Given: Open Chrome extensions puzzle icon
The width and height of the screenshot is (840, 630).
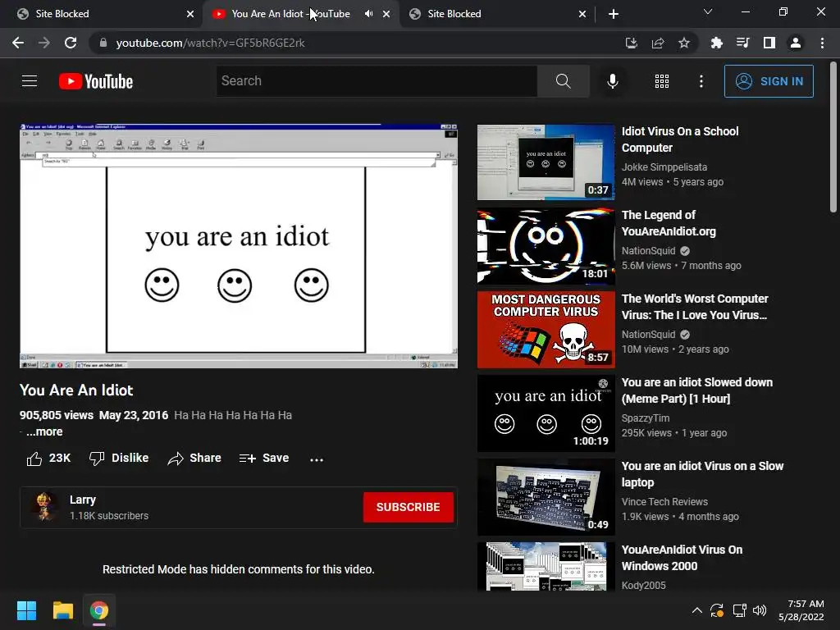Looking at the screenshot, I should [716, 43].
